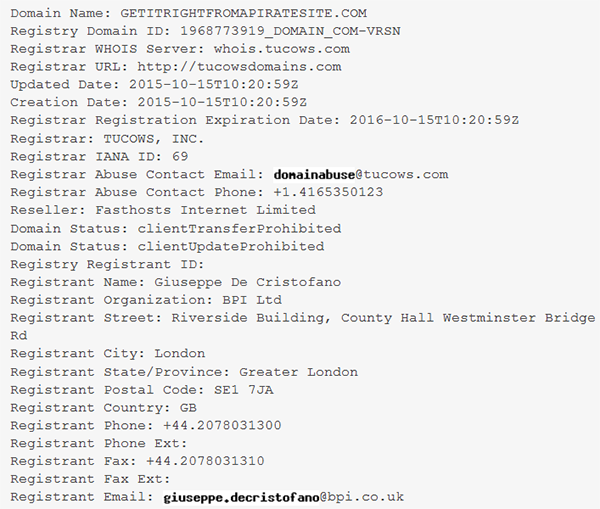Click the registrant fax number +44.2078031310

pos(205,461)
